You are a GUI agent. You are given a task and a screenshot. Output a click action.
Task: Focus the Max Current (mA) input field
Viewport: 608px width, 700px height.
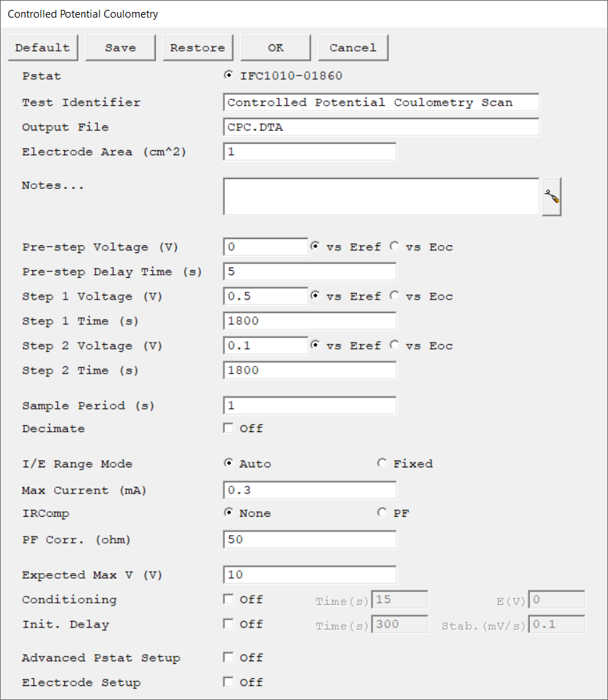point(310,490)
